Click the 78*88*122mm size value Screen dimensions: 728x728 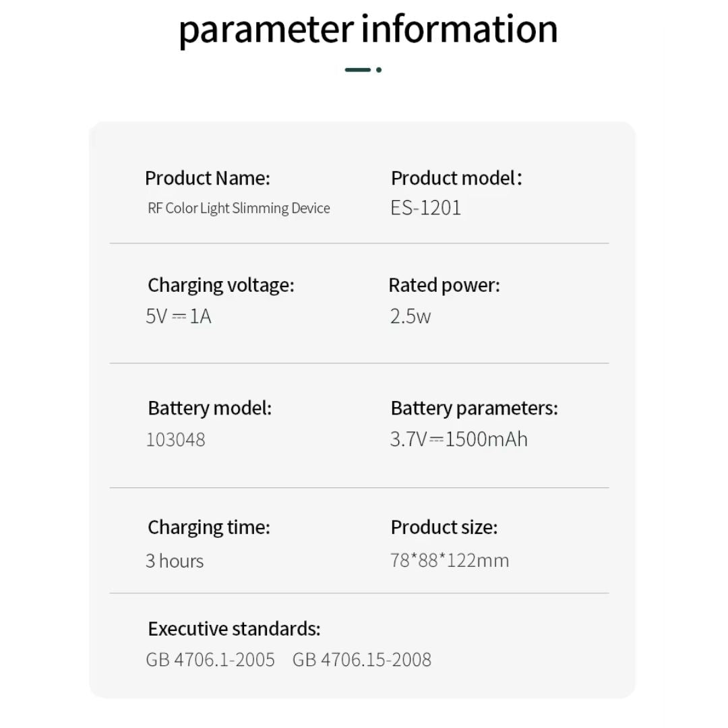coord(450,560)
